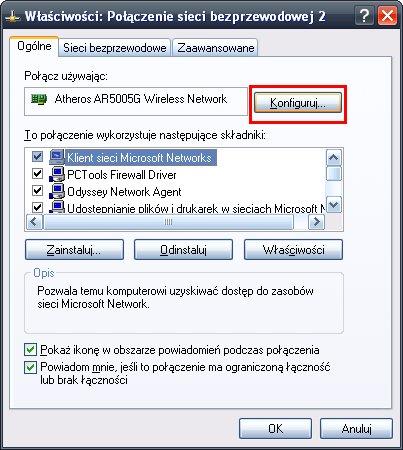403x450 pixels.
Task: Toggle the Odyssey Network Agent checkbox
Action: [x=37, y=191]
